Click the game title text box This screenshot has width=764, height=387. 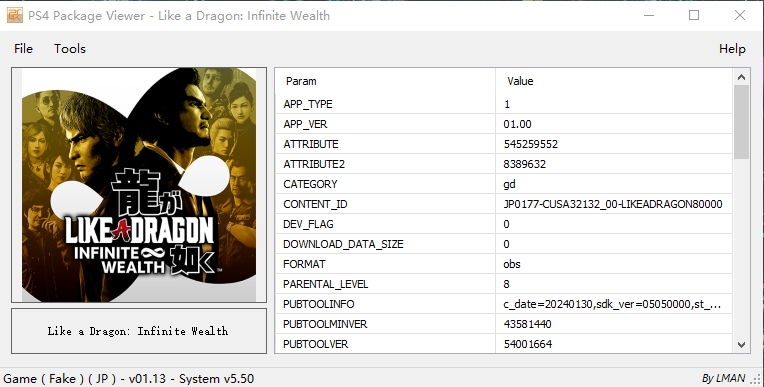click(x=139, y=331)
